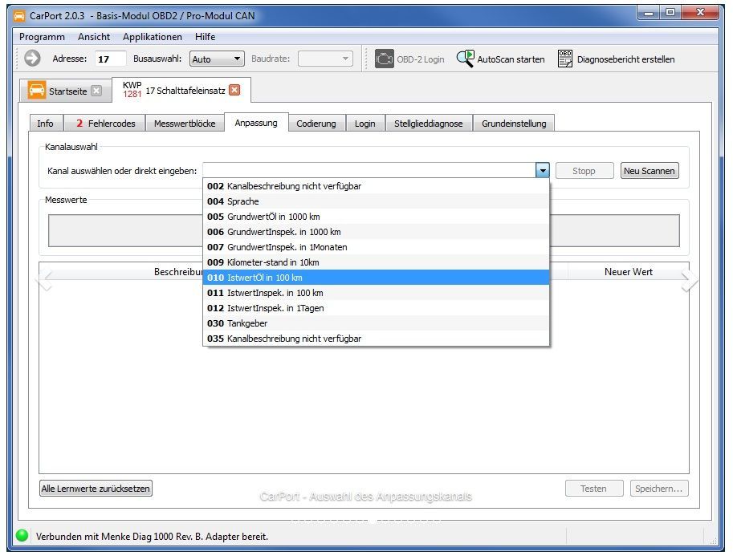Switch to the Fehlercodes tab
The width and height of the screenshot is (733, 560).
(x=106, y=124)
